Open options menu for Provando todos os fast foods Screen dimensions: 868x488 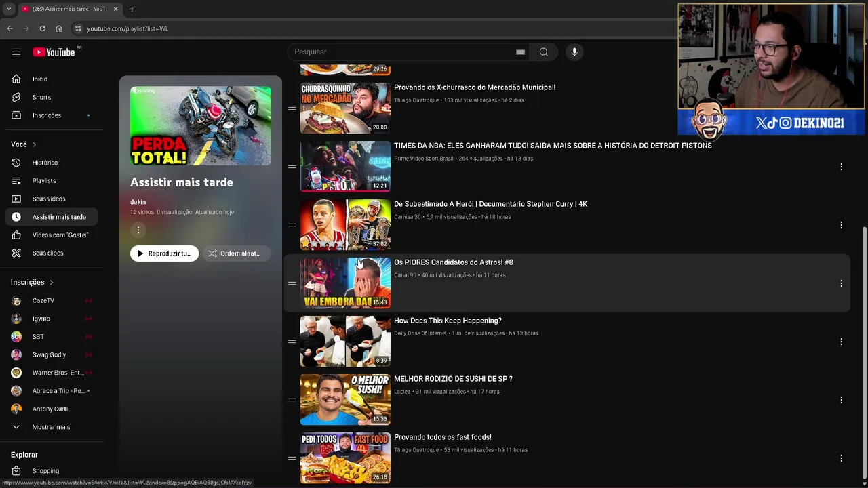click(841, 458)
